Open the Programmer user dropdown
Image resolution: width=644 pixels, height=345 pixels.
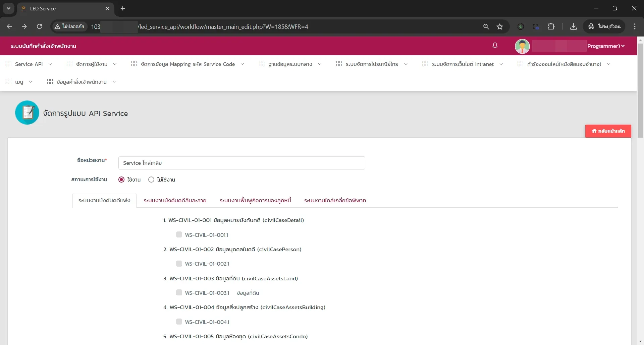coord(606,46)
